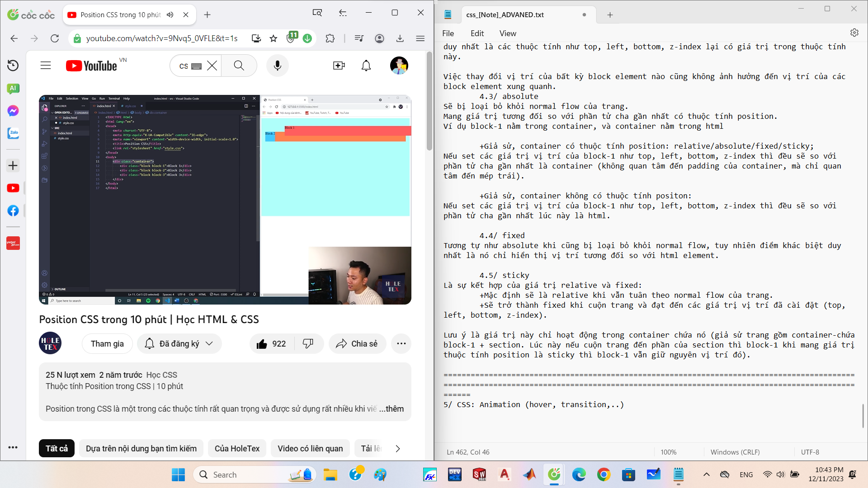Open Notepad settings gear
The image size is (868, 488).
854,33
